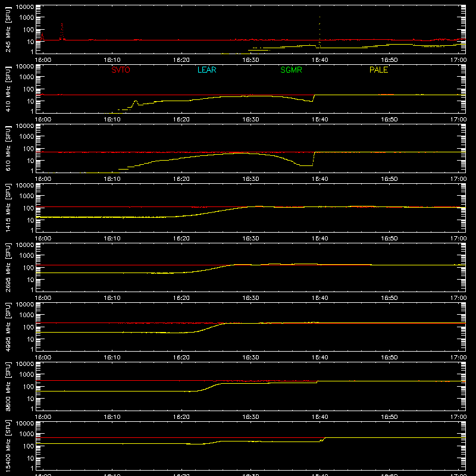Click 16:20 time label under 245 MHz plot
This screenshot has height=476, width=476.
[181, 60]
